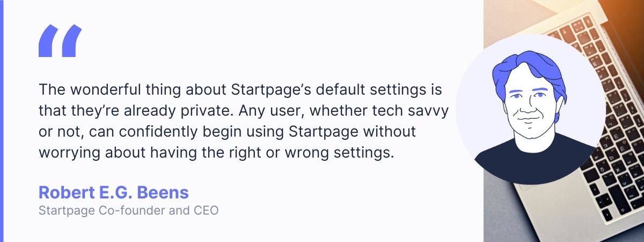The image size is (644, 242).
Task: Click the left stroke of the quotation mark
Action: pos(48,41)
